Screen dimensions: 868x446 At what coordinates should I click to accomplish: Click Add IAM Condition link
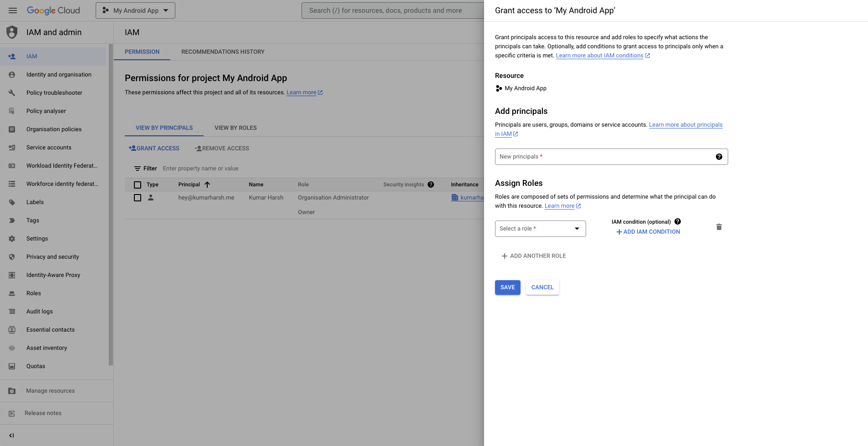coord(648,232)
